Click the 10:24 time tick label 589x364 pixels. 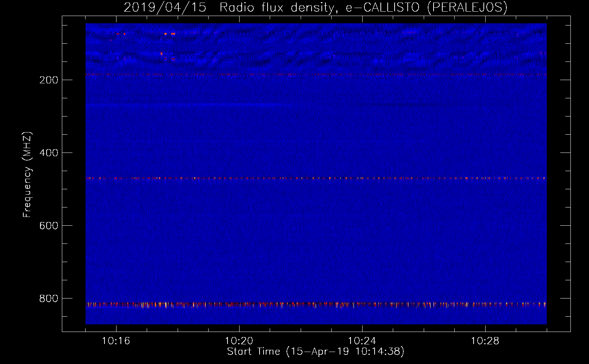point(362,341)
